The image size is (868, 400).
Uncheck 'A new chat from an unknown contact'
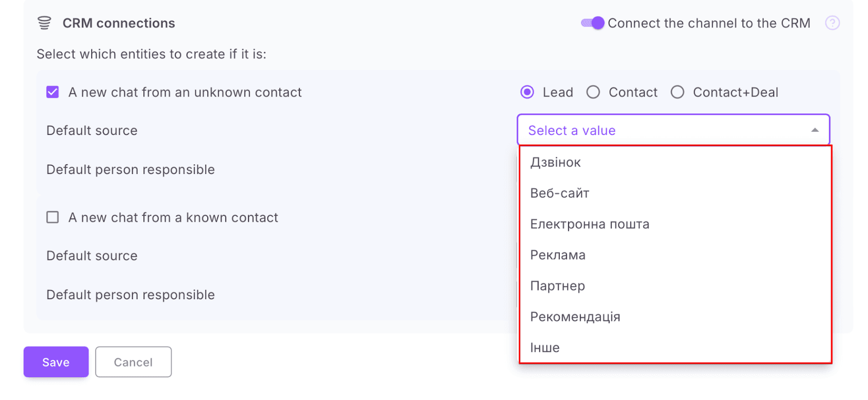tap(53, 92)
